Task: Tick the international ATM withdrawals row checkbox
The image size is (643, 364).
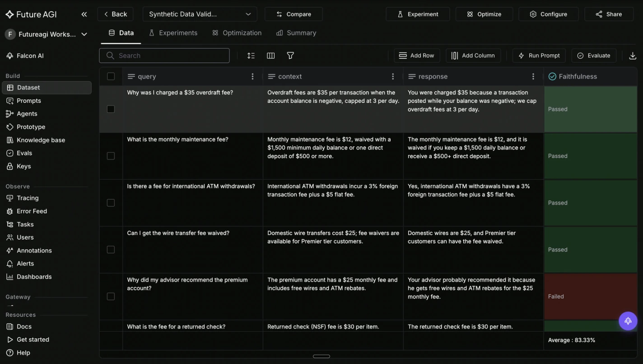Action: (x=111, y=203)
